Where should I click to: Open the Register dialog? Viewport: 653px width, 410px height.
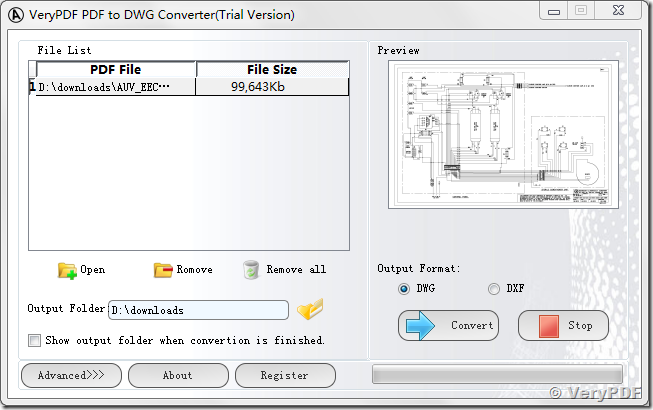[x=285, y=375]
